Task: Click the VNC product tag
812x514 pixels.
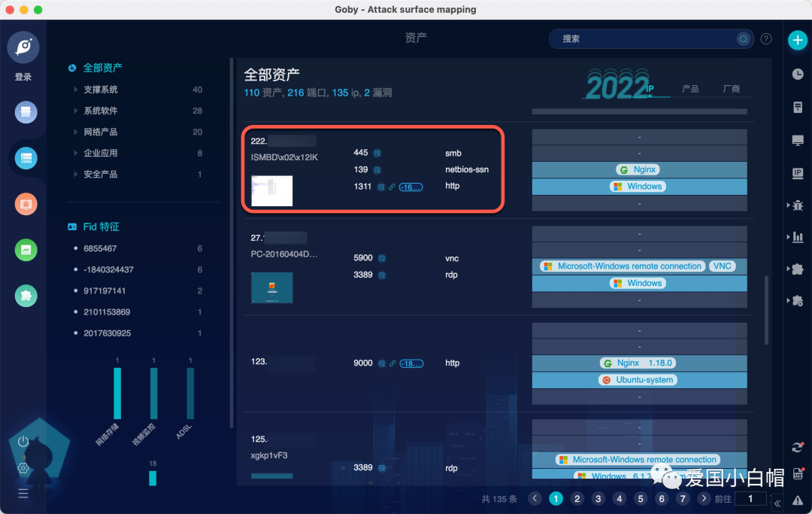Action: pos(722,266)
